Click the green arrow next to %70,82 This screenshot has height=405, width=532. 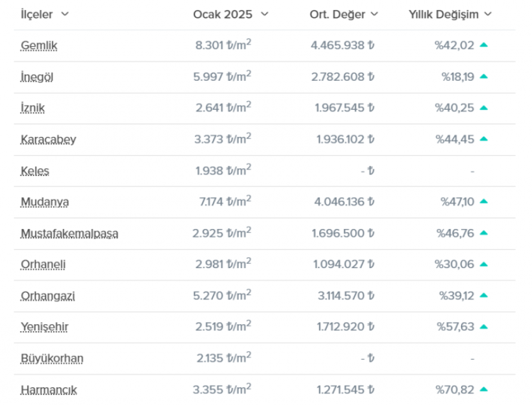click(x=484, y=389)
